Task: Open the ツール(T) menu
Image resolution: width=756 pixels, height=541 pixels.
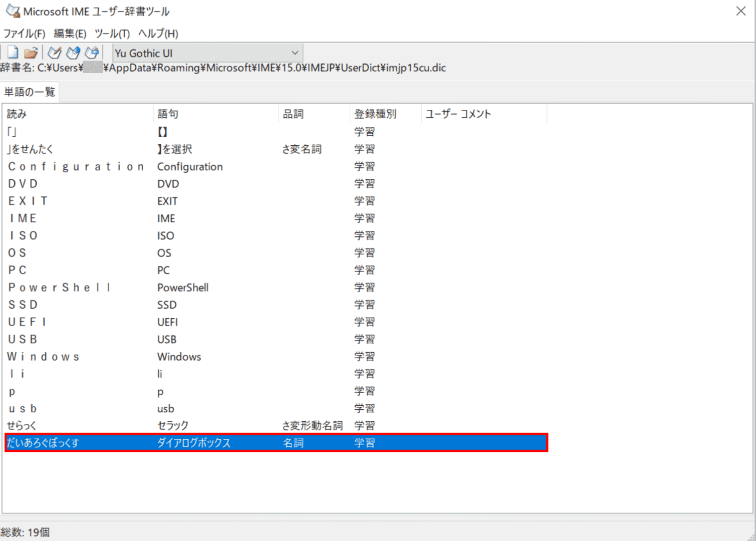Action: point(112,34)
